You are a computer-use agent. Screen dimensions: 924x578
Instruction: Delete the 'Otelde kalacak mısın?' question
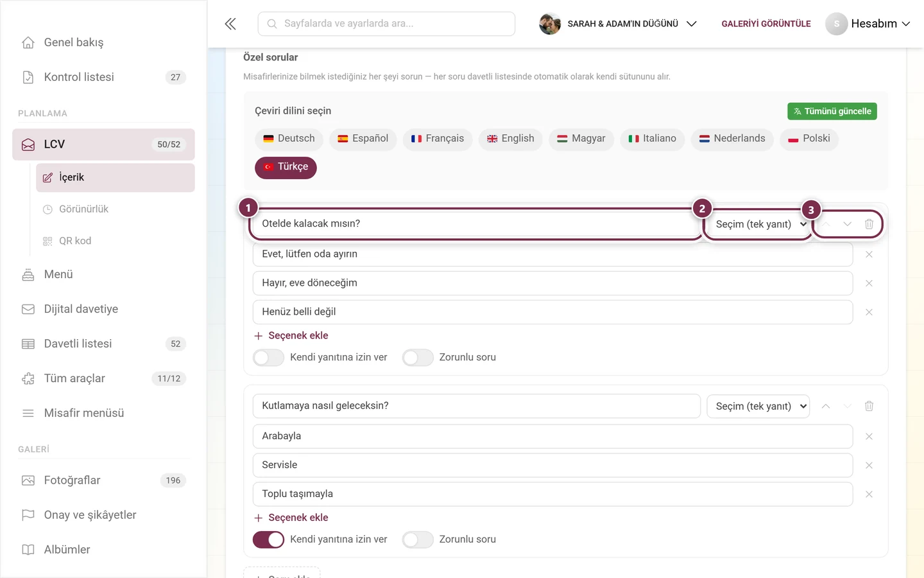[869, 224]
